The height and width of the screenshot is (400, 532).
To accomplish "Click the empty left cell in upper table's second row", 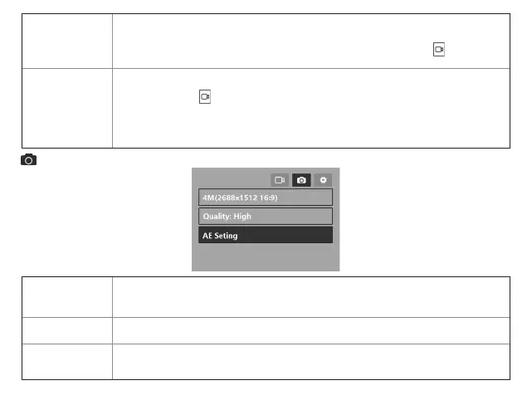I will (x=67, y=108).
